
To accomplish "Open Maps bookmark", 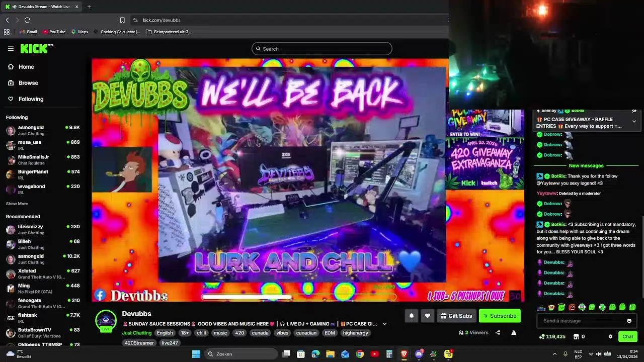I will pyautogui.click(x=79, y=32).
